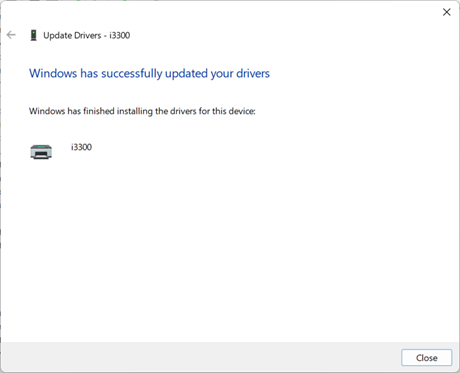
Task: Click the Close button
Action: point(427,358)
